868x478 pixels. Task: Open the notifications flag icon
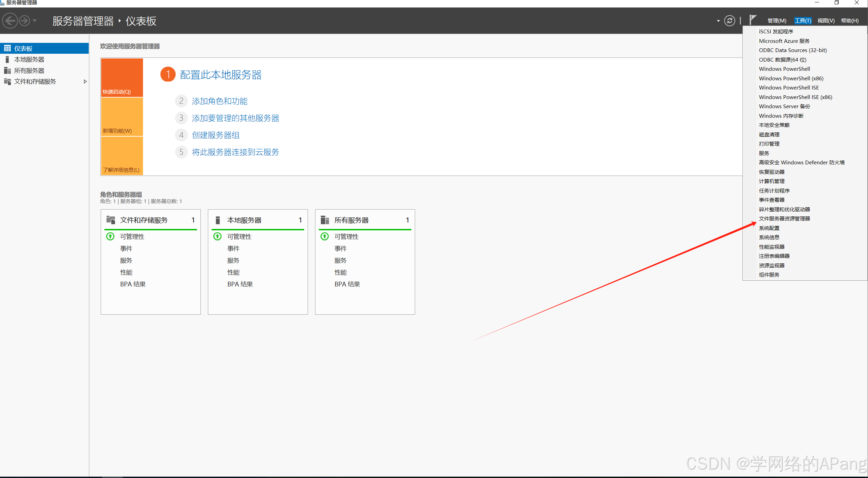click(753, 20)
